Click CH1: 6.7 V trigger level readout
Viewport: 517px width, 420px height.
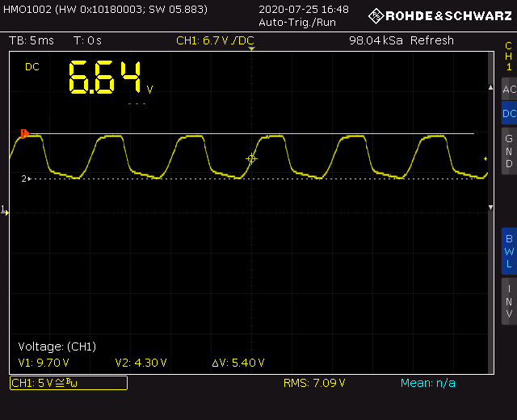(x=216, y=40)
